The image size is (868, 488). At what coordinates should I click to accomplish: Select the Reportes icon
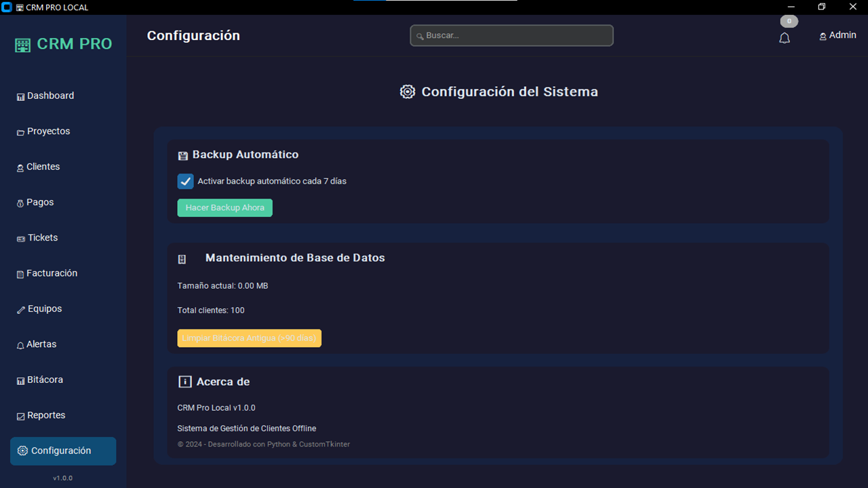pos(20,415)
